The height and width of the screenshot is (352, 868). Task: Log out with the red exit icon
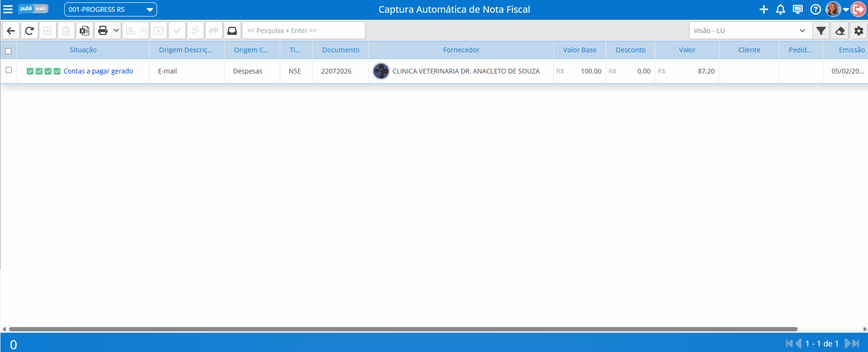[x=858, y=9]
